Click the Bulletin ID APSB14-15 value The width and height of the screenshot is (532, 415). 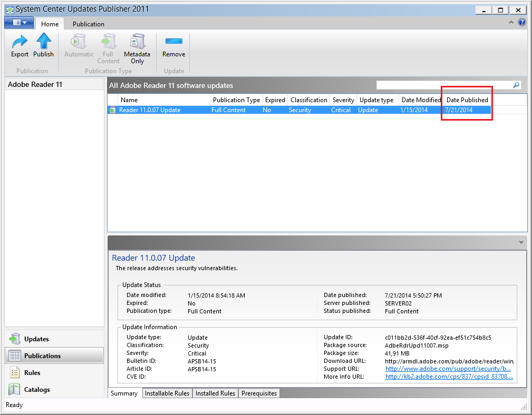202,361
